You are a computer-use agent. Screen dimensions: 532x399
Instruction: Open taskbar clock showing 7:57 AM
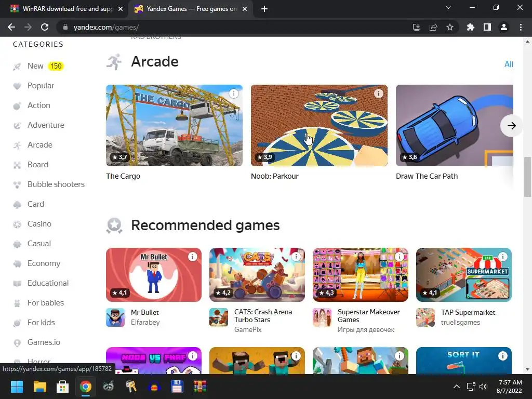tap(509, 387)
